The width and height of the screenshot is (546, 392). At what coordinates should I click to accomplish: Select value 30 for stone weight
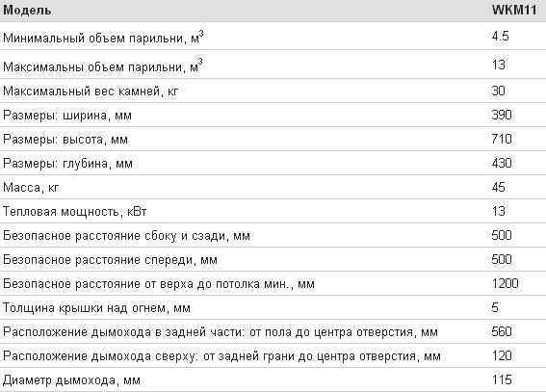point(498,91)
